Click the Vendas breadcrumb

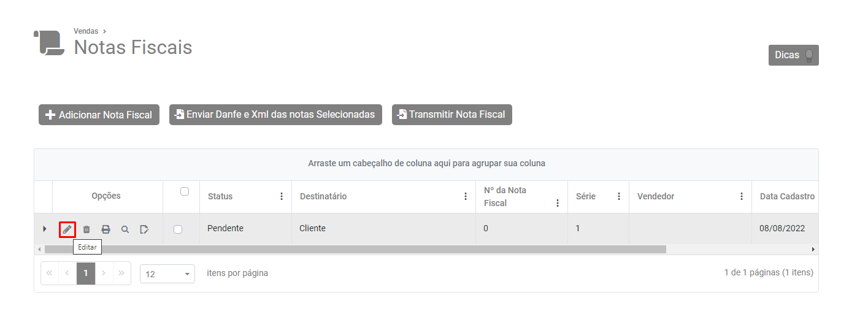click(x=86, y=31)
